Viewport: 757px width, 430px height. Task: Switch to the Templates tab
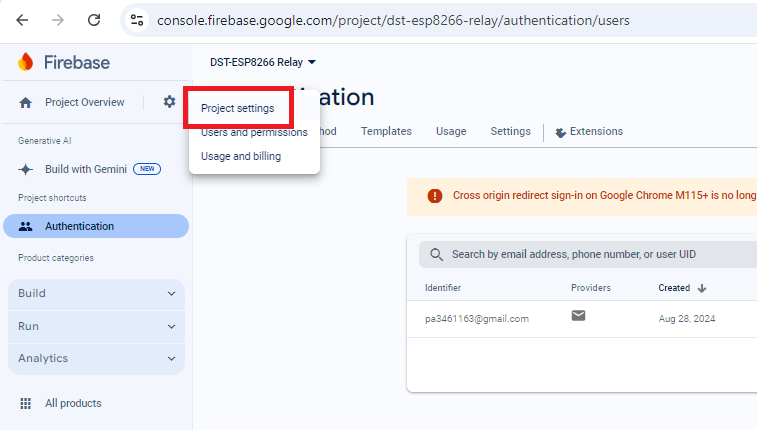click(x=386, y=131)
